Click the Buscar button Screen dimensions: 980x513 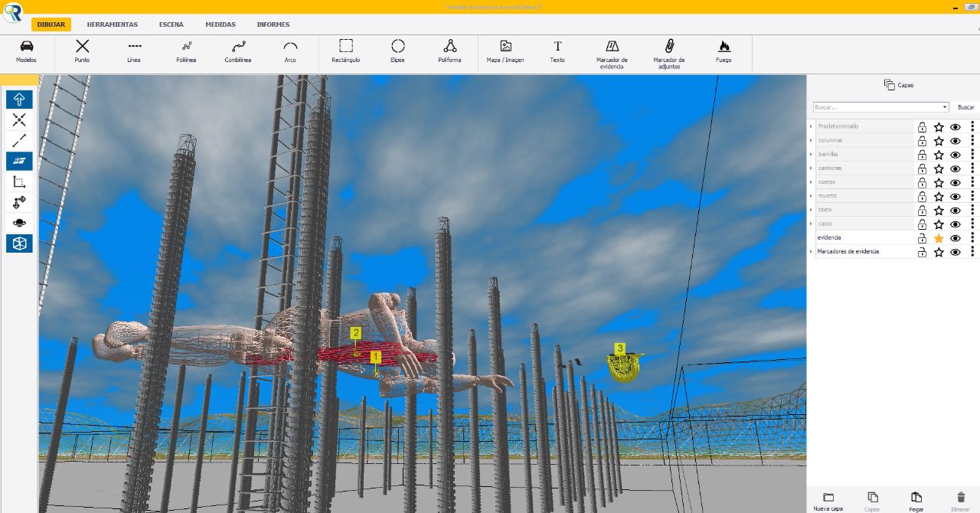[x=965, y=107]
